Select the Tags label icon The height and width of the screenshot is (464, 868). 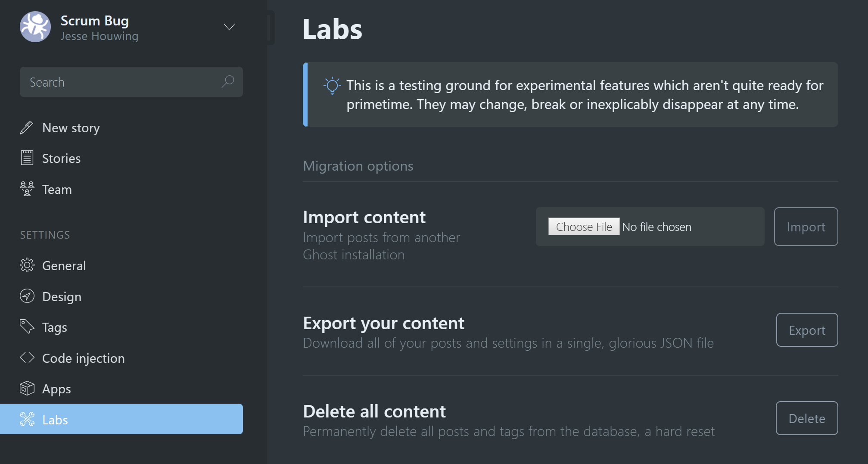click(x=27, y=327)
